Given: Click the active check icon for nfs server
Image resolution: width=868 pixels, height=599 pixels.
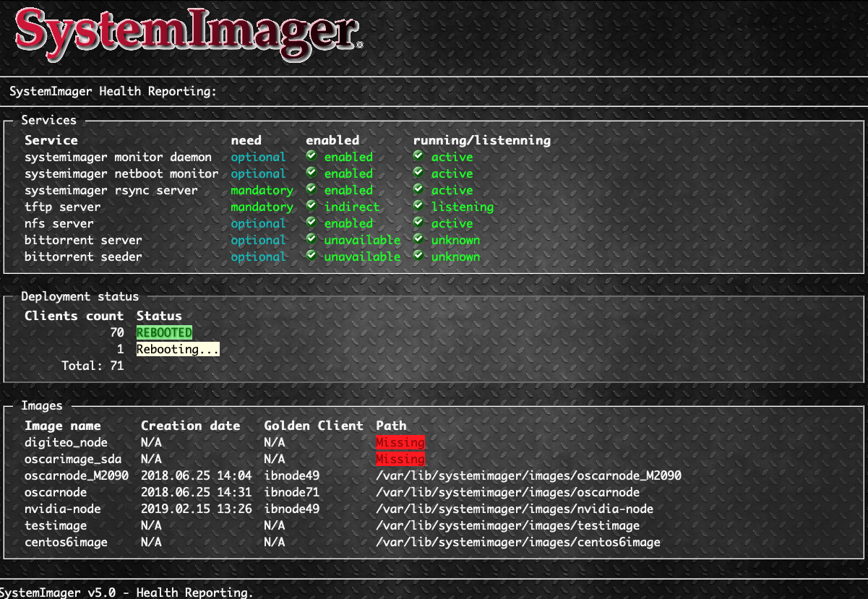Looking at the screenshot, I should pyautogui.click(x=418, y=223).
